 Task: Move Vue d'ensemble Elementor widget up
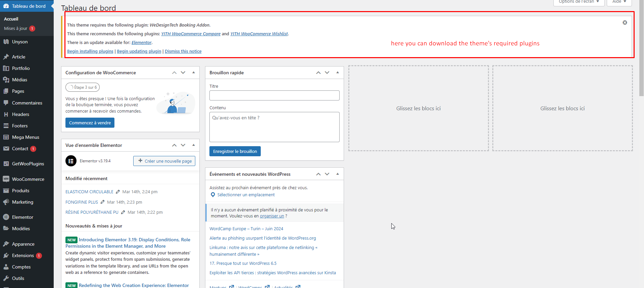click(174, 145)
